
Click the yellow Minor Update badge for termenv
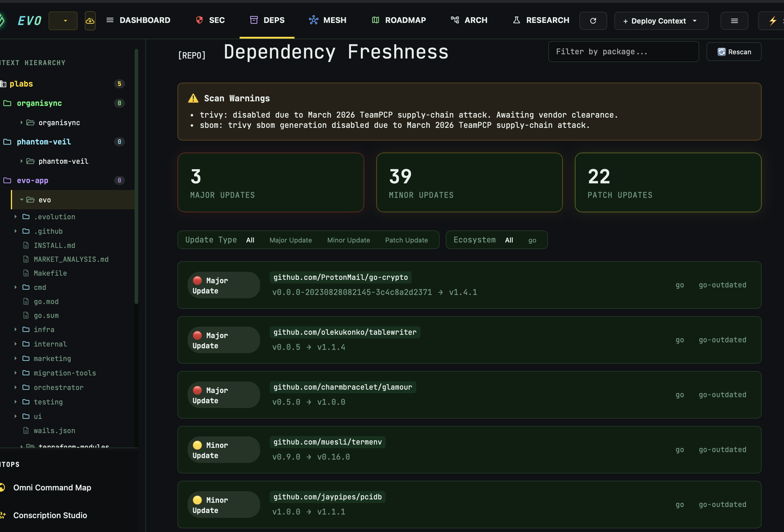click(224, 450)
